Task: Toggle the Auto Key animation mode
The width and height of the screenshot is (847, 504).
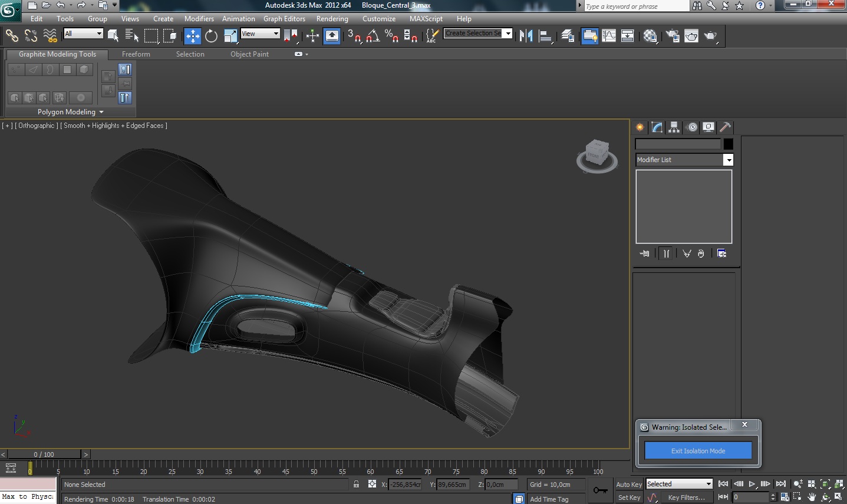Action: (x=629, y=485)
